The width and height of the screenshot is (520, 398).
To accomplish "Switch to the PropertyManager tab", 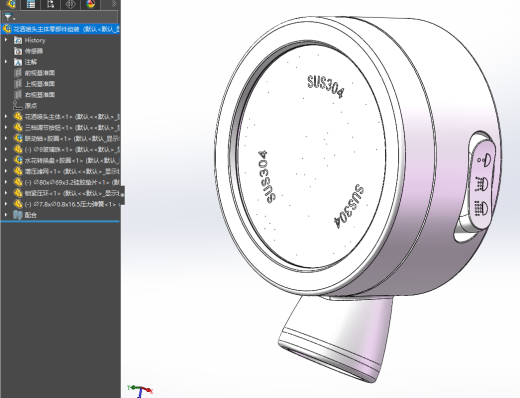I will pos(31,4).
